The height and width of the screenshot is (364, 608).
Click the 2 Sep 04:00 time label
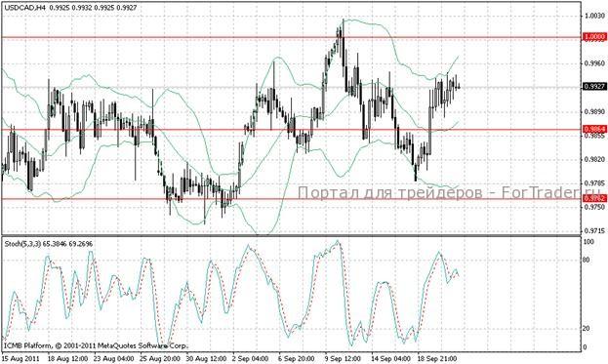(x=250, y=359)
